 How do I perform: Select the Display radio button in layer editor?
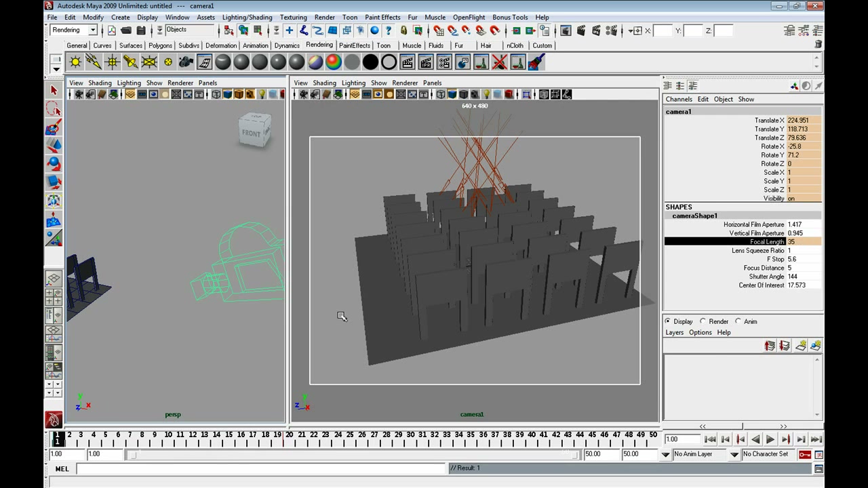(x=668, y=321)
